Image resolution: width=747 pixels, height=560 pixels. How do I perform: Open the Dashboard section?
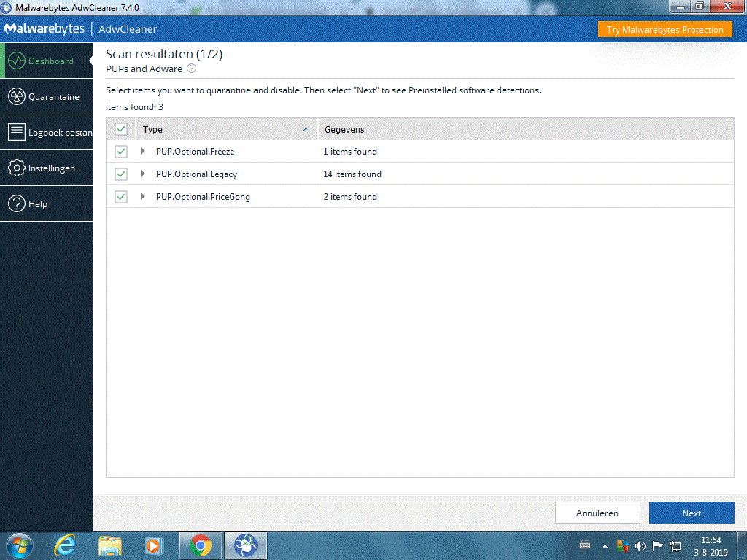47,61
